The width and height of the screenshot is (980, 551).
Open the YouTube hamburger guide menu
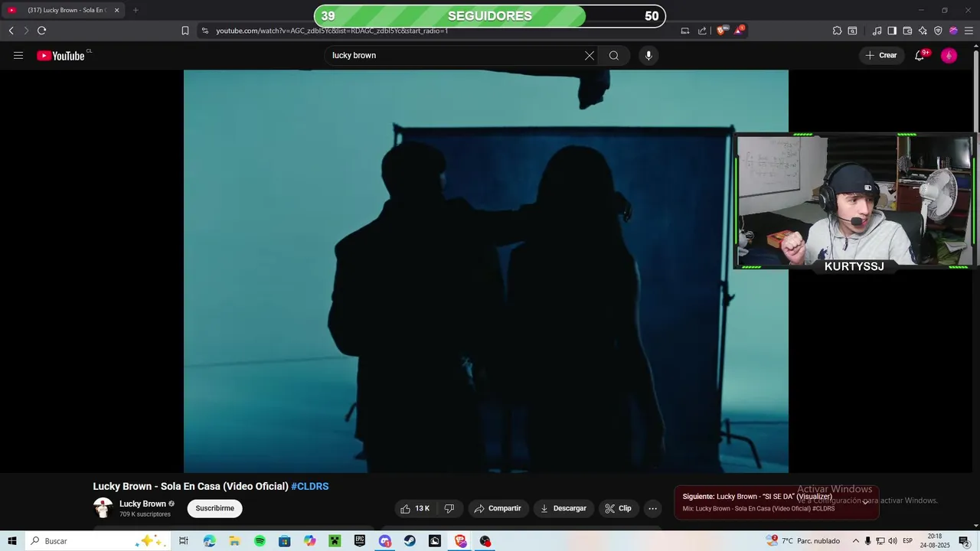(18, 55)
